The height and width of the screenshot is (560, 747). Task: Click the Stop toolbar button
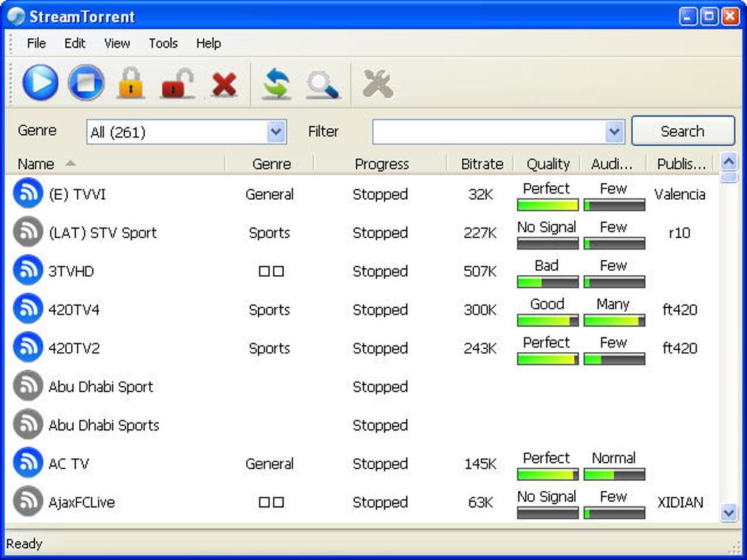pos(86,83)
